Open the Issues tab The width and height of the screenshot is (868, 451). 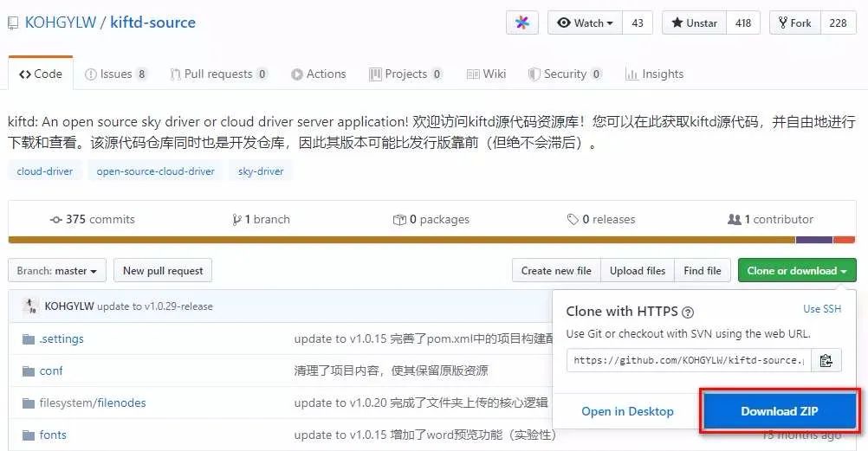point(116,74)
